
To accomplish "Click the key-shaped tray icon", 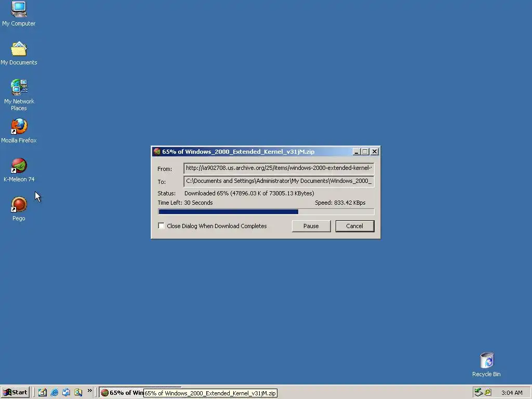I will pos(488,392).
